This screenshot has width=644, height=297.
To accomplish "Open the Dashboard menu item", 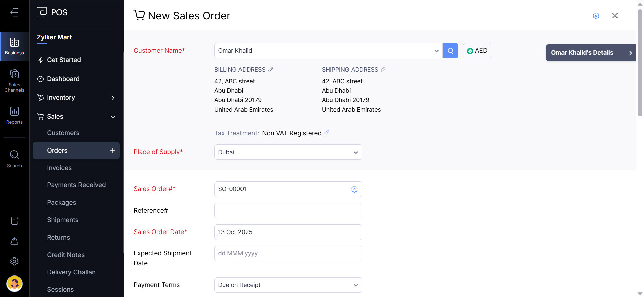I will click(63, 79).
